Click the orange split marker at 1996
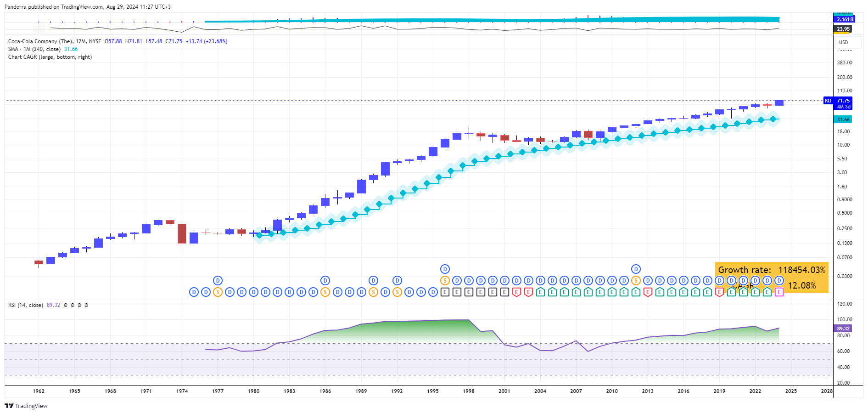Image resolution: width=868 pixels, height=414 pixels. (x=445, y=280)
